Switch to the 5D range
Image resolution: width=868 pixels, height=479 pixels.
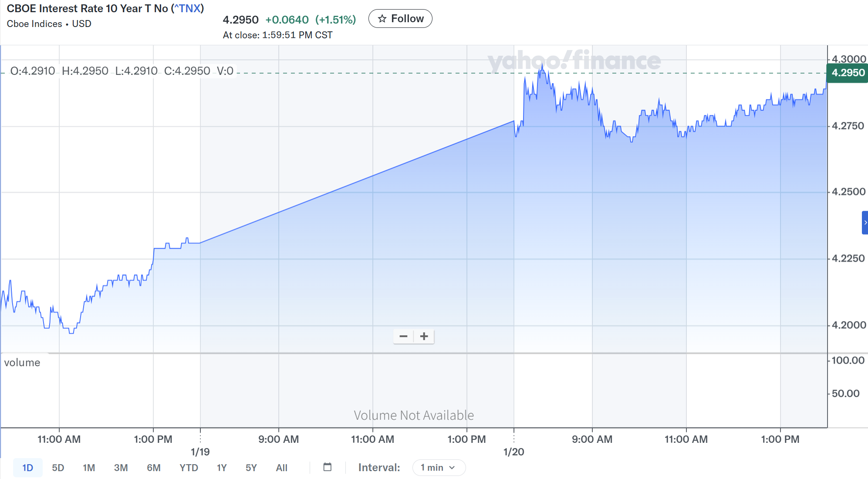[58, 468]
